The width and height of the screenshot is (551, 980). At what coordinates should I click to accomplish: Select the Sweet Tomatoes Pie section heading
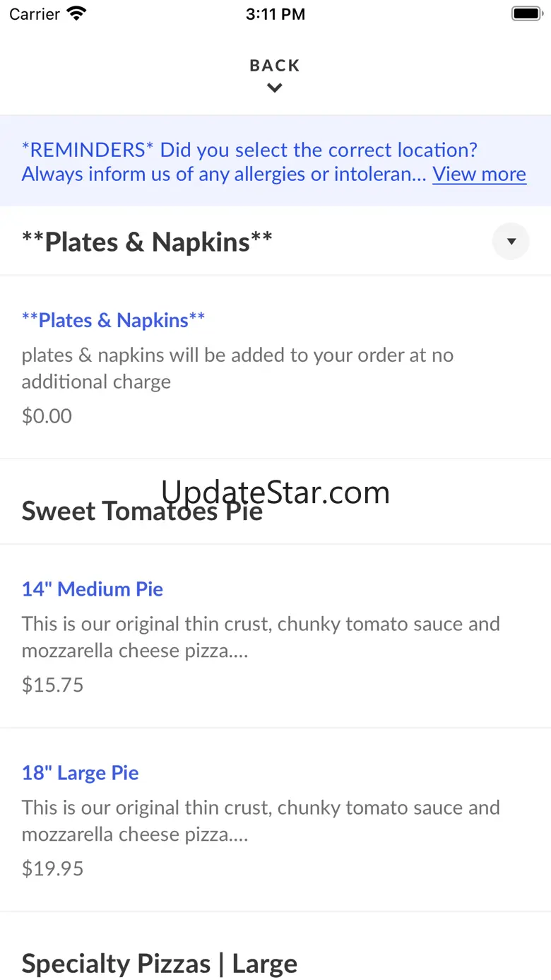pos(142,512)
